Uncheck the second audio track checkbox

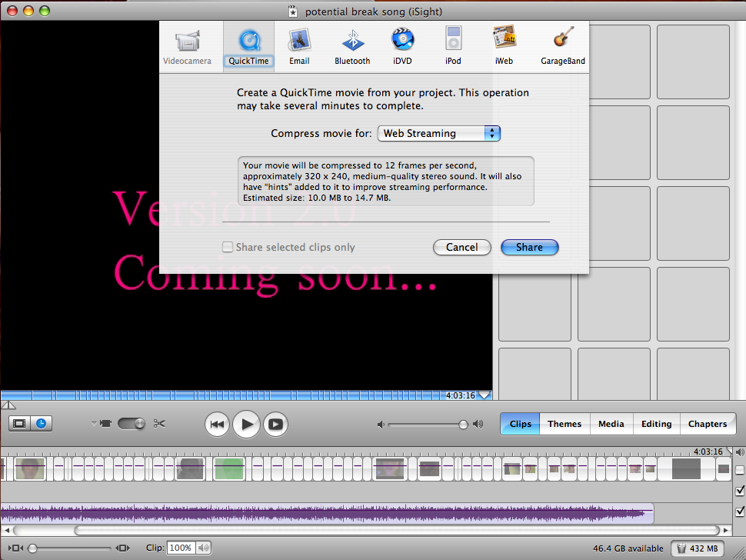coord(740,512)
